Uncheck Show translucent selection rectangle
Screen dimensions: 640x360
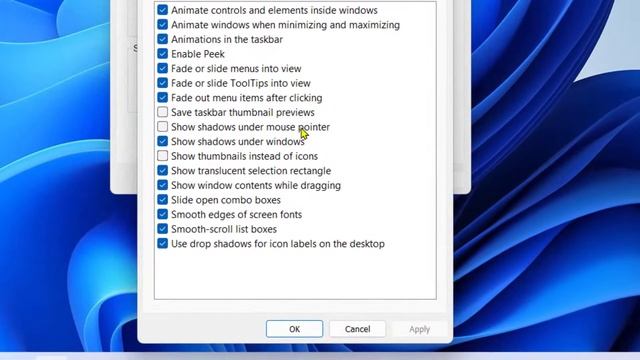point(162,170)
